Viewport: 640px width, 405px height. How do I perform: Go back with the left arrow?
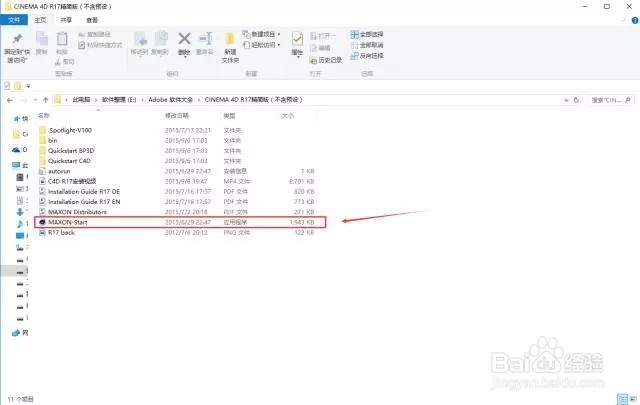10,100
